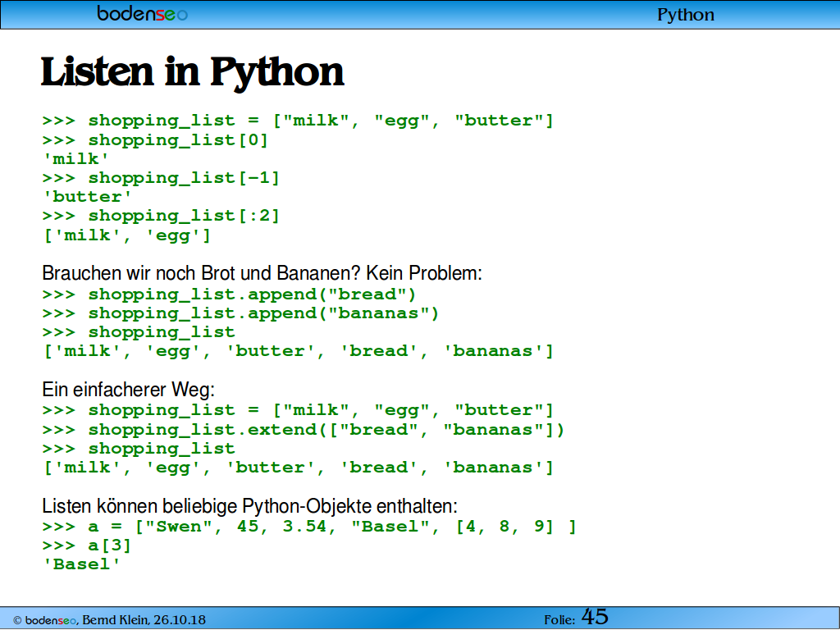The image size is (840, 630).
Task: Click the output ['milk', 'egg']
Action: 127,235
